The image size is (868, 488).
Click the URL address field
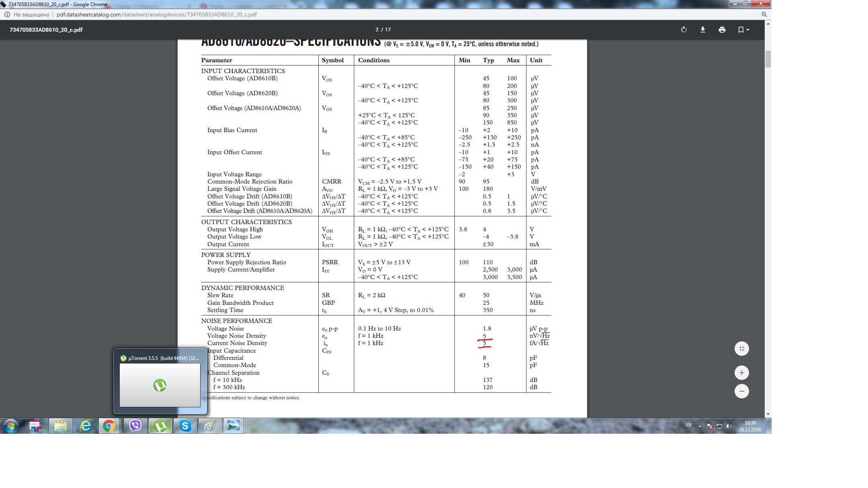[157, 14]
